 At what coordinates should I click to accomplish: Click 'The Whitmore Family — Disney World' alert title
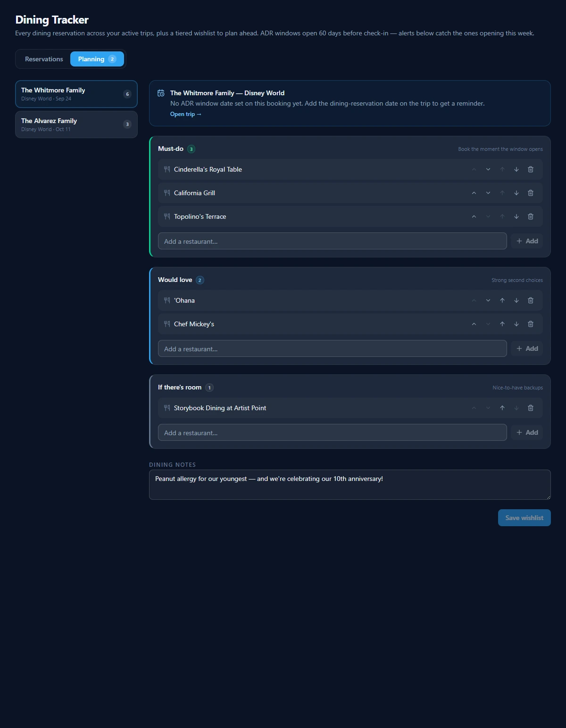tap(227, 93)
